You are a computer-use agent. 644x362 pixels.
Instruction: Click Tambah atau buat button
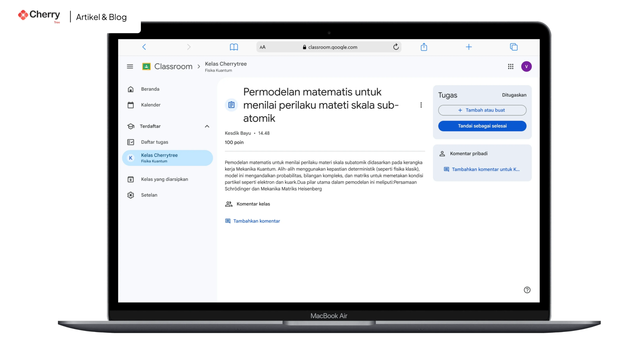point(482,110)
